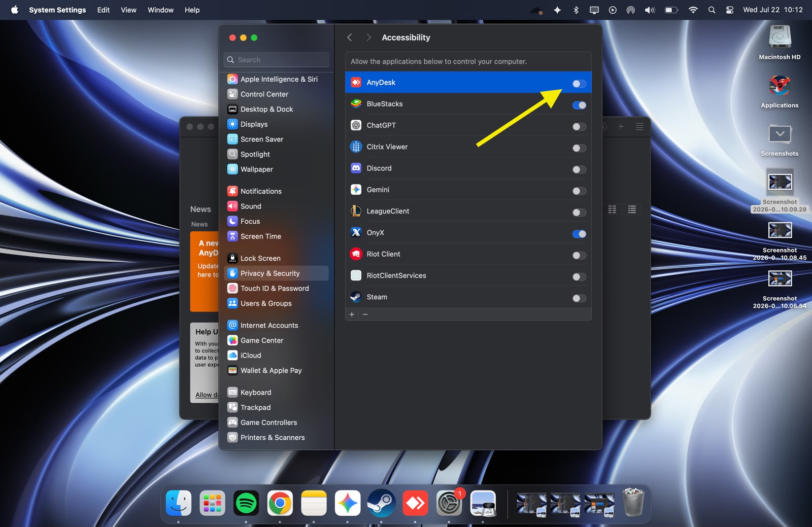The height and width of the screenshot is (527, 812).
Task: Select Screen Saver in sidebar
Action: pos(276,139)
